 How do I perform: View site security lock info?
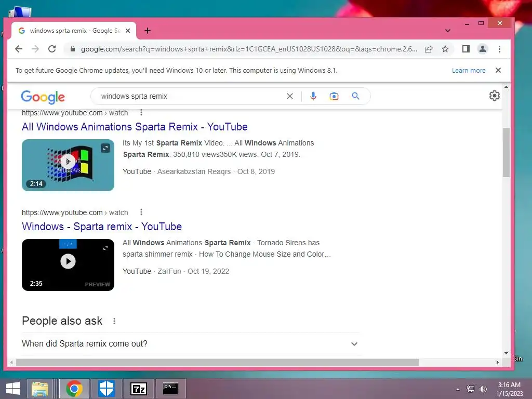coord(72,49)
